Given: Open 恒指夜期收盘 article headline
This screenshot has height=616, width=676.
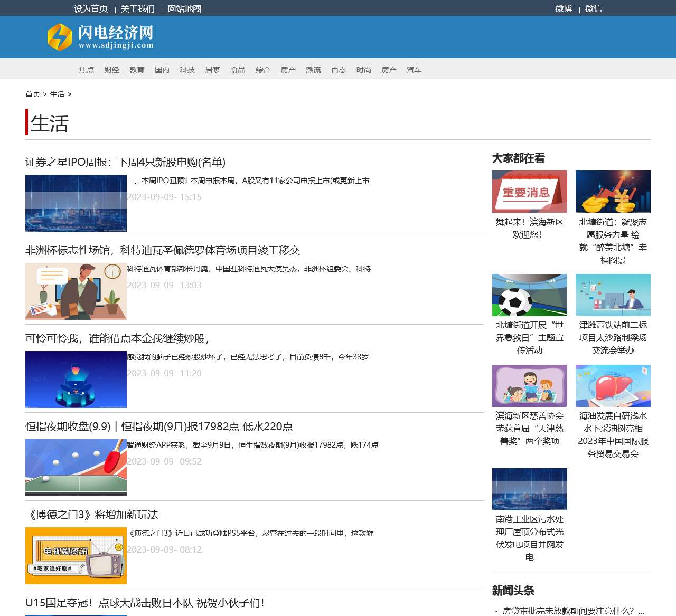Looking at the screenshot, I should point(159,427).
